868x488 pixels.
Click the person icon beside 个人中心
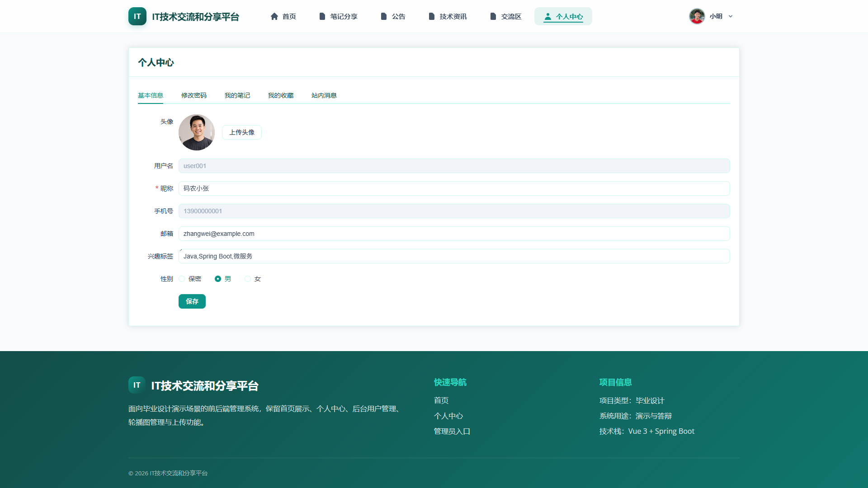click(x=548, y=16)
